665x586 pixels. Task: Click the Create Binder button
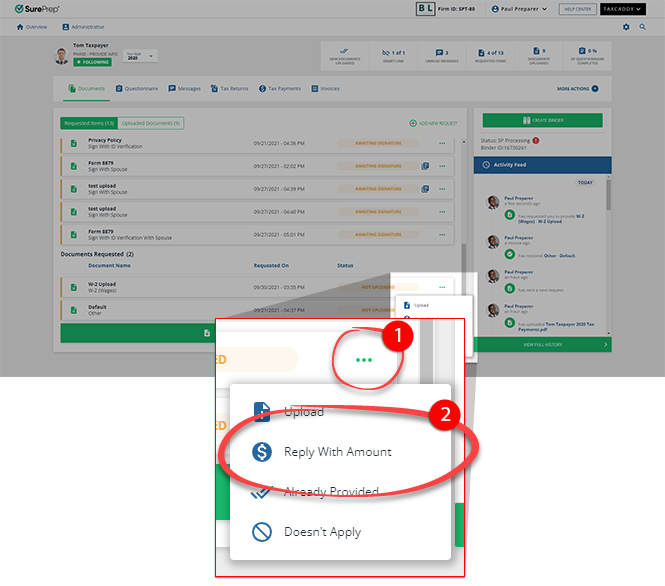(542, 121)
